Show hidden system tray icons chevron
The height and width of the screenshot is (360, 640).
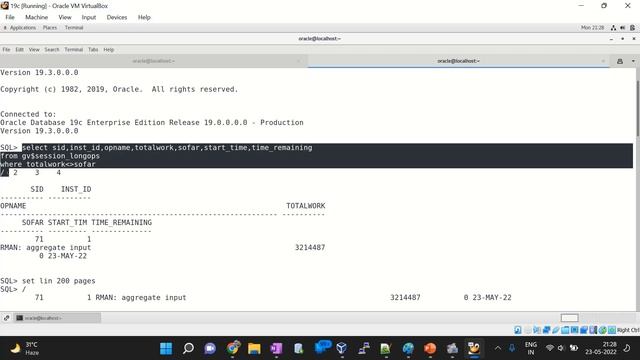coord(498,348)
